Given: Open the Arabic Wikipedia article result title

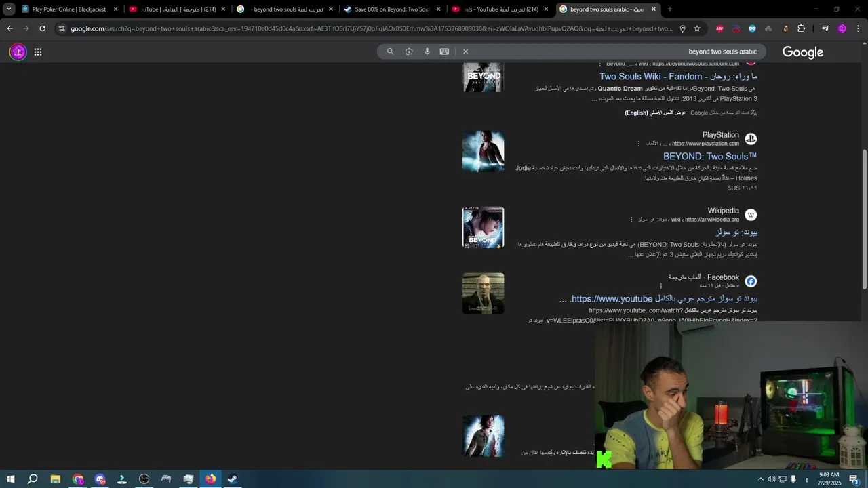Looking at the screenshot, I should coord(736,232).
